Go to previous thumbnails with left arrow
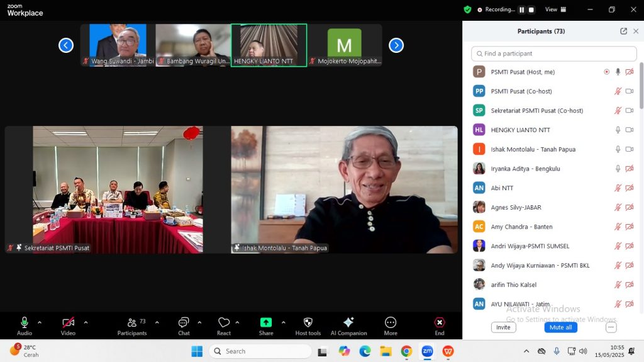644x362 pixels. click(65, 45)
